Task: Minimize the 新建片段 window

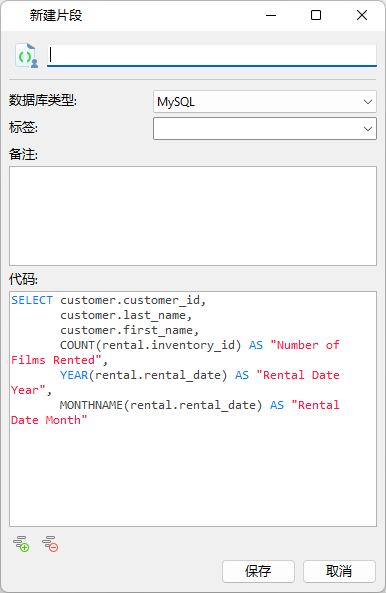Action: 271,15
